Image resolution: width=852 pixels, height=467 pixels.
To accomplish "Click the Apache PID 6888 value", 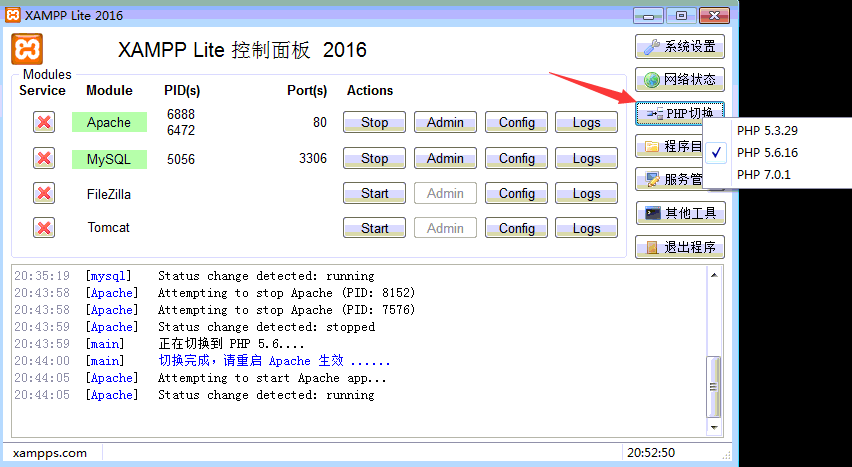I will (x=180, y=114).
